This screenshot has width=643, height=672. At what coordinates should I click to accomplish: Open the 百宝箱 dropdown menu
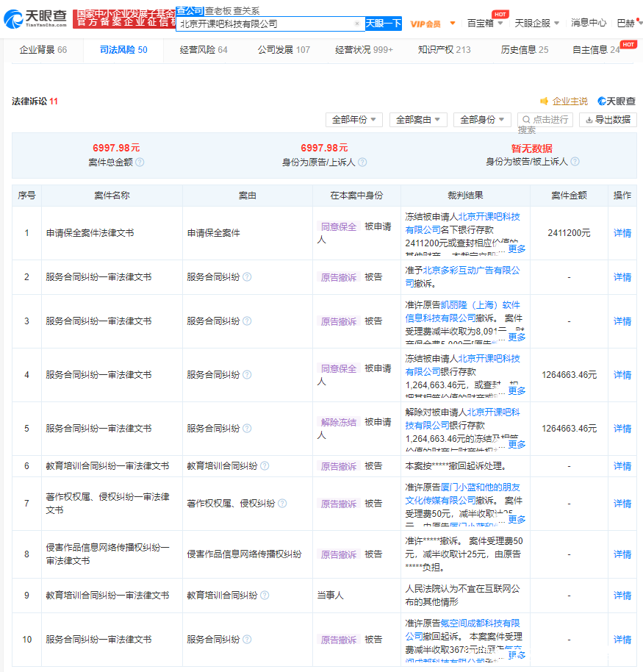point(486,24)
